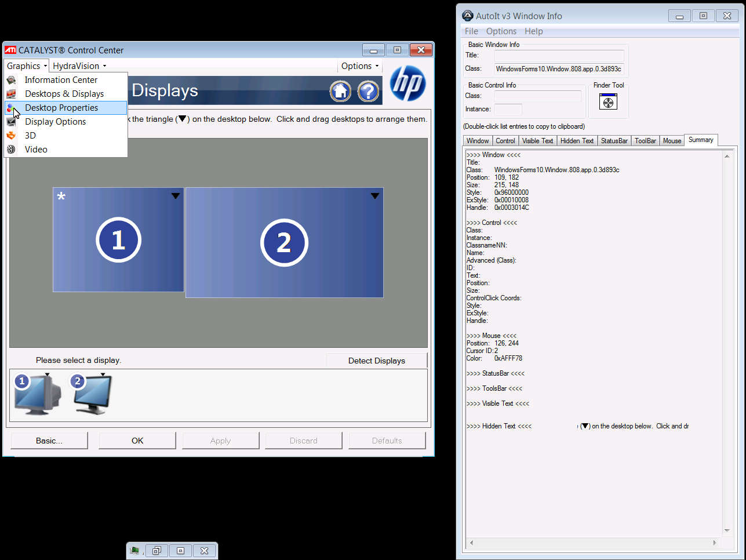Click the Basic... button

[x=49, y=441]
